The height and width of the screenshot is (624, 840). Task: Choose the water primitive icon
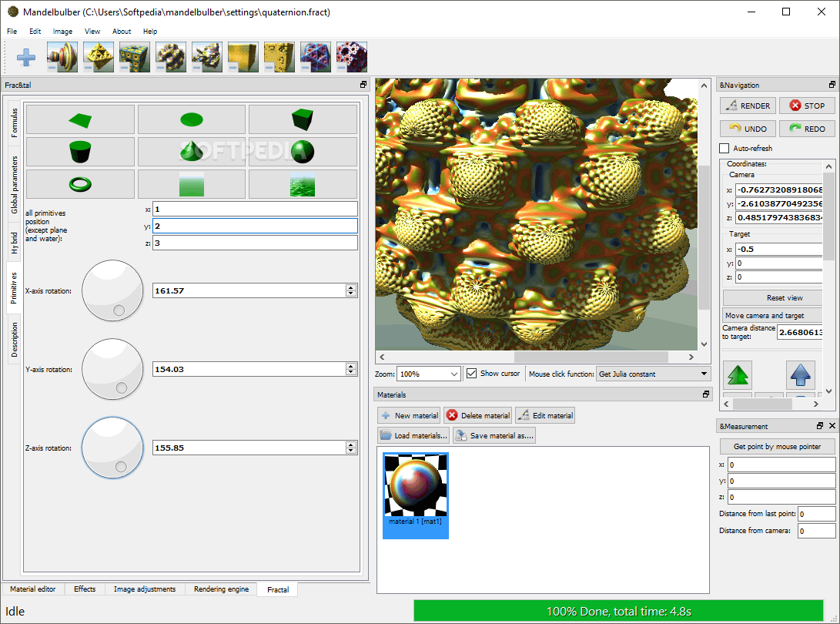point(303,183)
